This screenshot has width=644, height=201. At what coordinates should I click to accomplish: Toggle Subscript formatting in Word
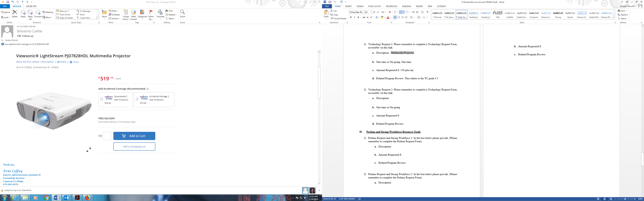coord(368,17)
